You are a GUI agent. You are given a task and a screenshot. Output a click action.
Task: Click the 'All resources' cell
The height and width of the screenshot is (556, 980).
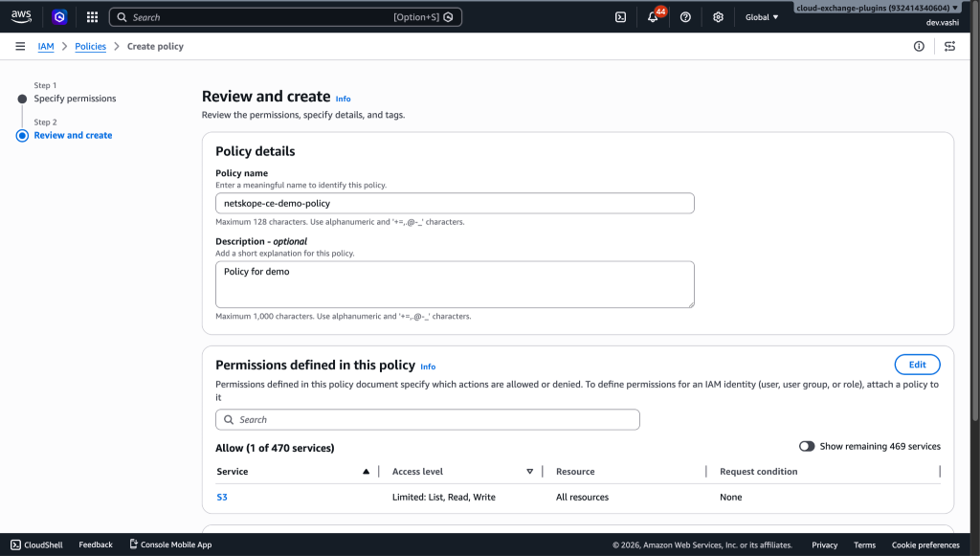tap(583, 498)
